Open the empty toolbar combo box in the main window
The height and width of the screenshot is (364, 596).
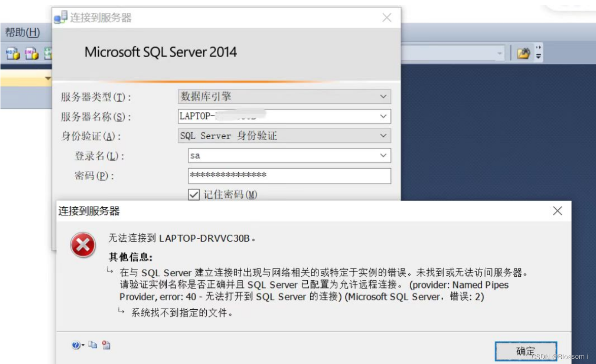coord(499,53)
